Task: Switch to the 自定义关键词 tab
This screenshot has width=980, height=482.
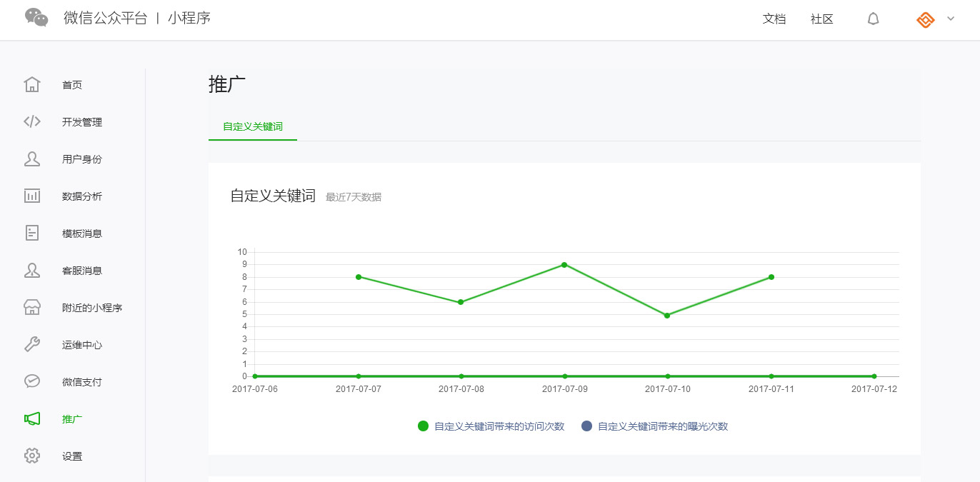Action: (x=253, y=127)
